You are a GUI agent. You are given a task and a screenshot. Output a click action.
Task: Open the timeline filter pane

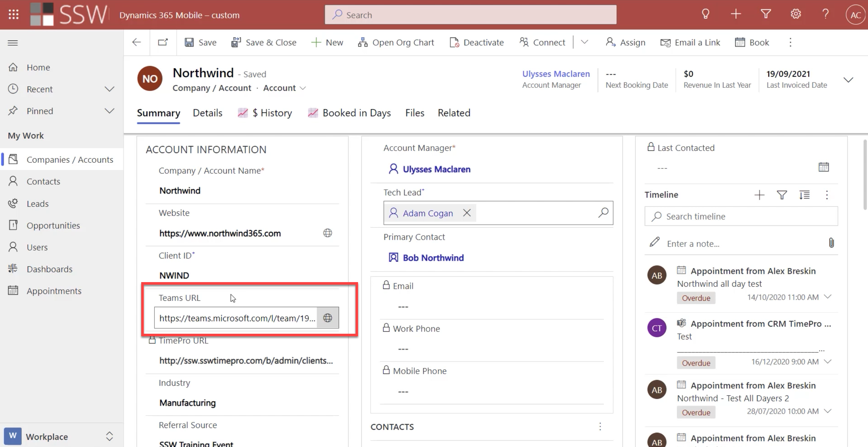tap(782, 195)
